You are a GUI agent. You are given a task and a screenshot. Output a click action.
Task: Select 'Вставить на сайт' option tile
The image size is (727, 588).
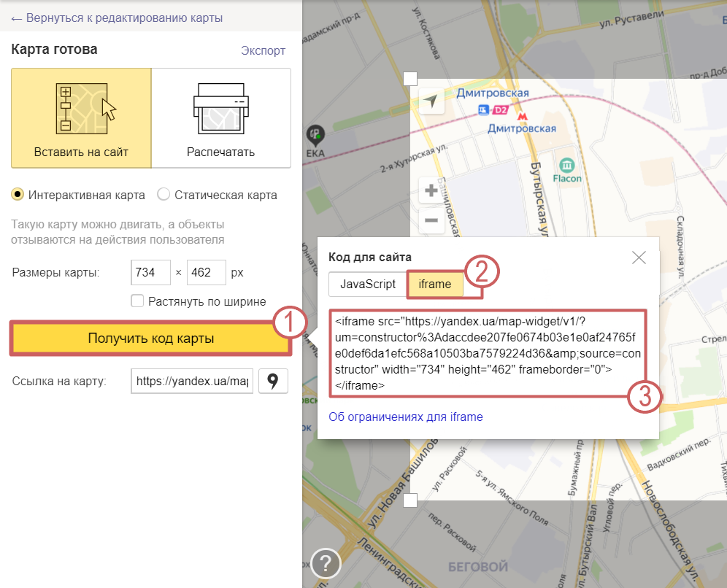click(81, 118)
